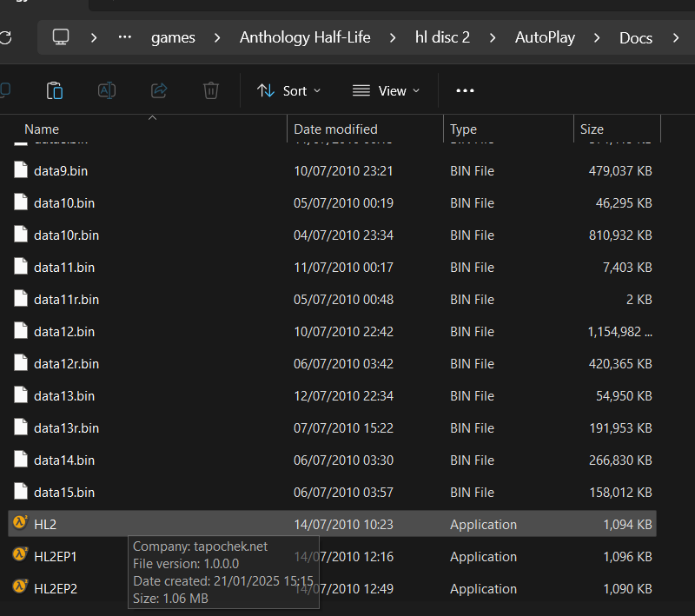This screenshot has width=695, height=616.
Task: Click the This PC monitor icon in breadcrumb
Action: point(61,37)
